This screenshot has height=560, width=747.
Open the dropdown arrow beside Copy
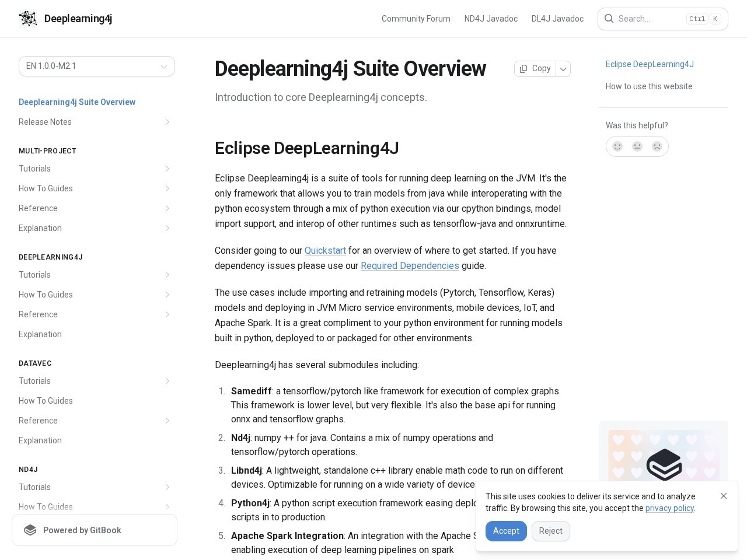[563, 69]
